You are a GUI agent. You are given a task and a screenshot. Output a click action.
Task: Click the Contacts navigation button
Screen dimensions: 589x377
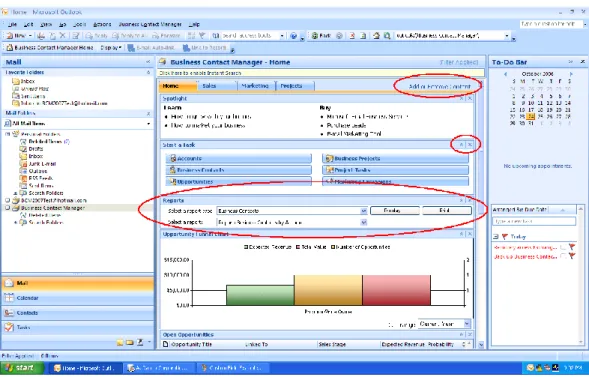78,313
